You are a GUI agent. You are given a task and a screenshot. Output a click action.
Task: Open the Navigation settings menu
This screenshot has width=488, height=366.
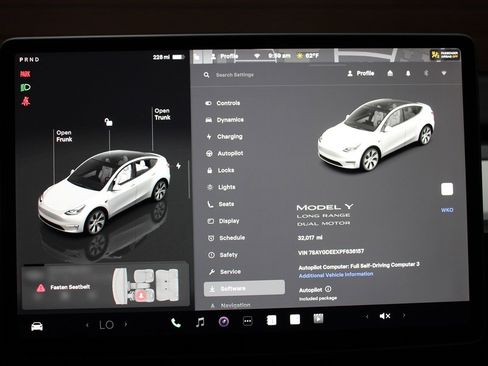(x=230, y=305)
